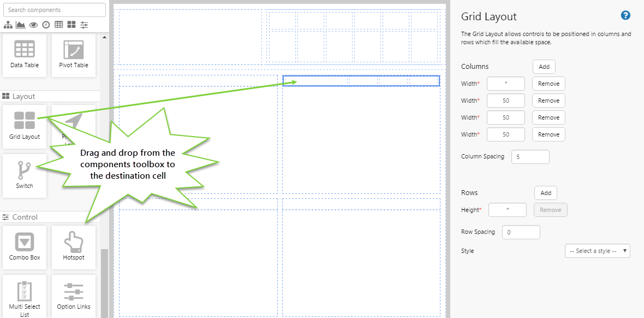Open the Grid Layout help icon
644x318 pixels.
pyautogui.click(x=625, y=15)
